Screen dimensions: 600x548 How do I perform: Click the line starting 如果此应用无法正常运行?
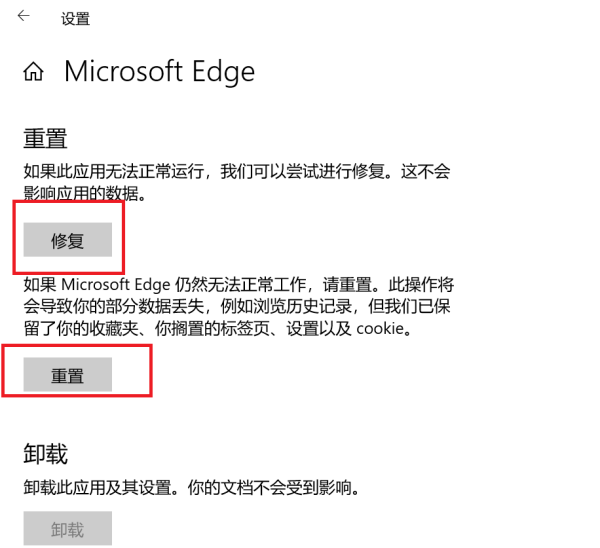click(x=236, y=172)
